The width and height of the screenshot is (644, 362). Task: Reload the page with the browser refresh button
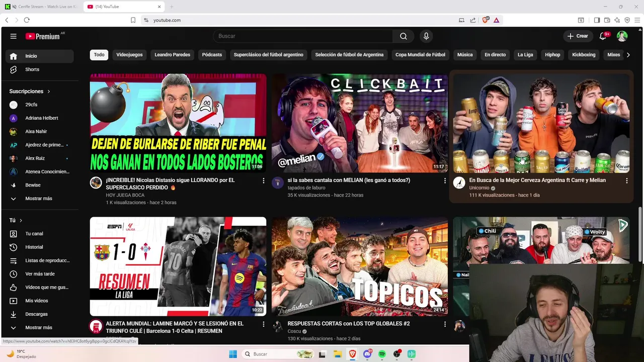[x=27, y=20]
